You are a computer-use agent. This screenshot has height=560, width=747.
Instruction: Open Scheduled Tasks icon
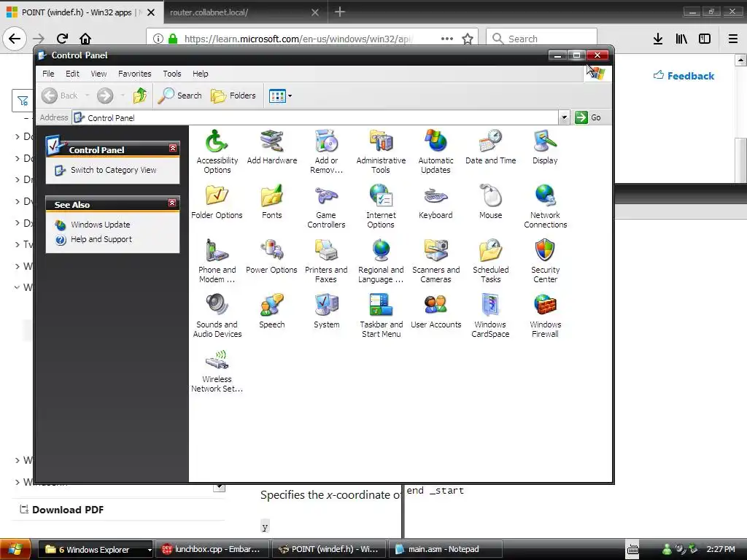coord(490,261)
